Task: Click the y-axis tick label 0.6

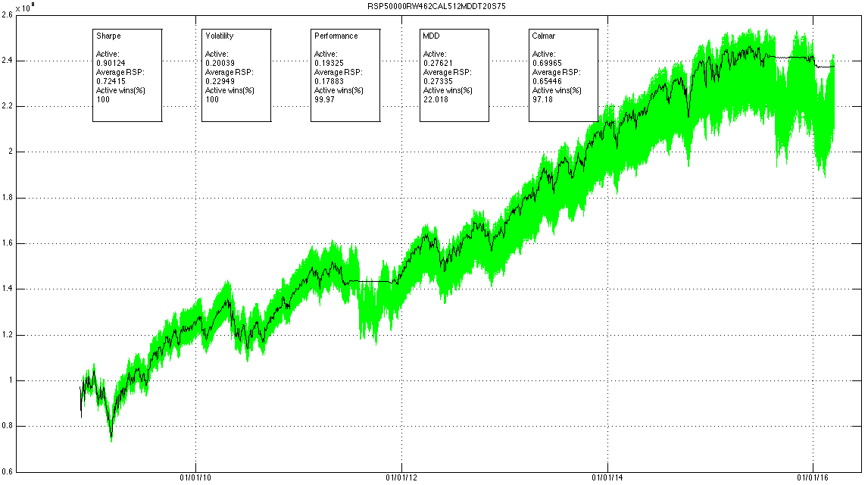Action: tap(8, 471)
